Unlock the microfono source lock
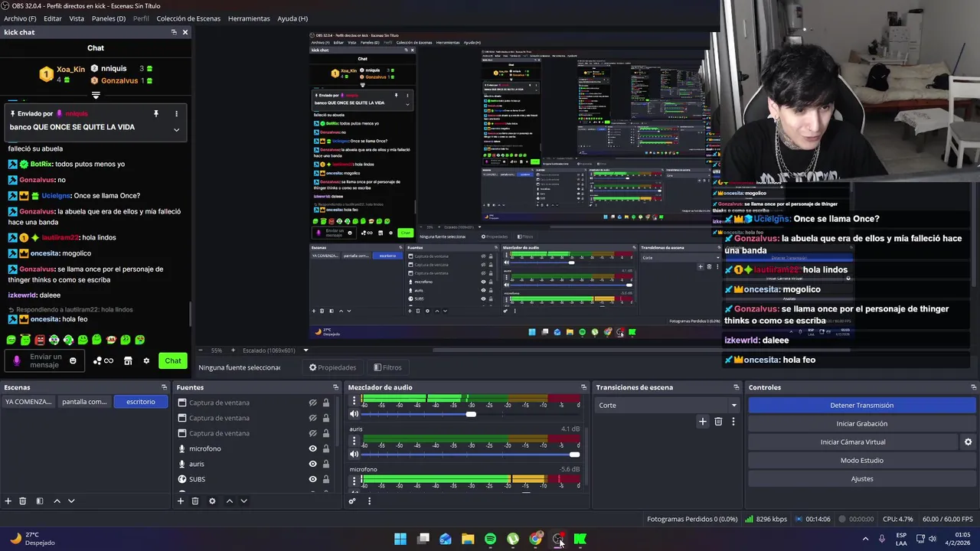The height and width of the screenshot is (551, 980). tap(325, 448)
